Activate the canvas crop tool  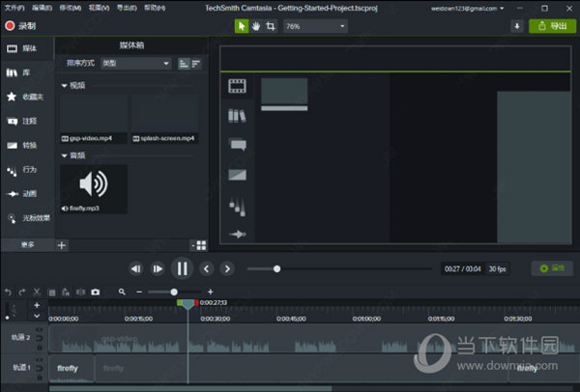271,26
